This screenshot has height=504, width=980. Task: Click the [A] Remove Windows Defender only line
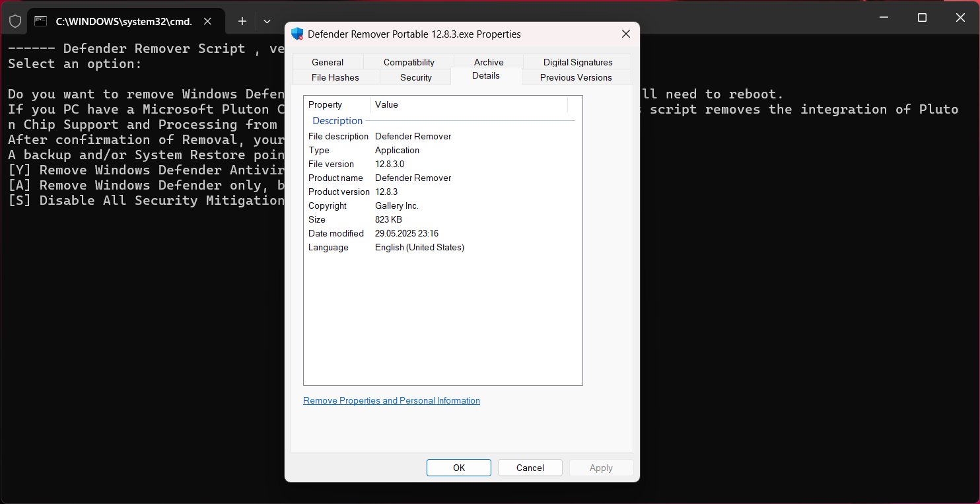[x=146, y=185]
